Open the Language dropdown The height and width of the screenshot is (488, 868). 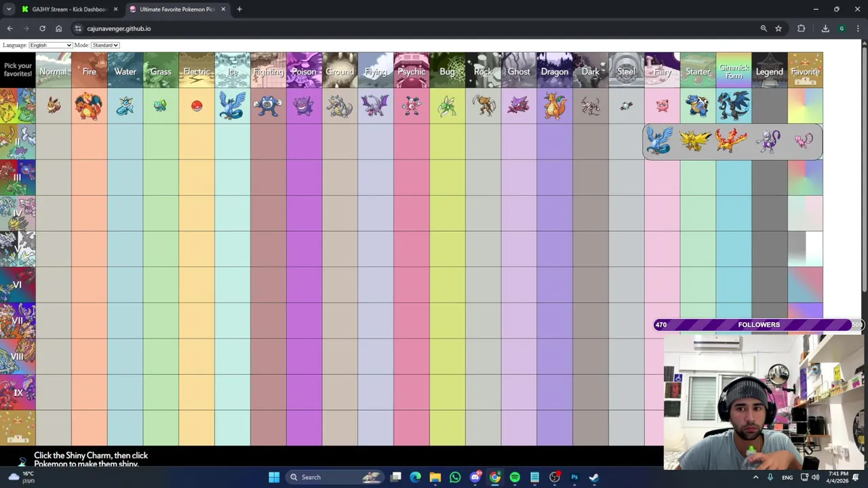(50, 45)
